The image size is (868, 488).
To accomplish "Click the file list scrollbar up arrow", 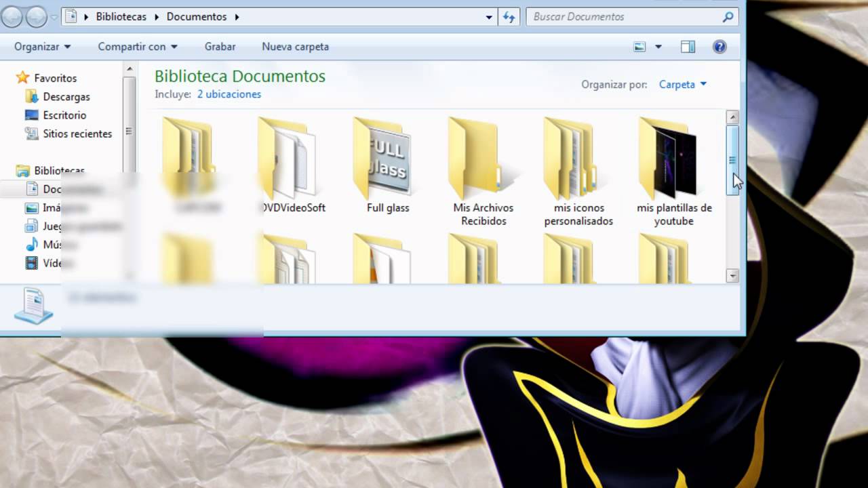I will 732,117.
